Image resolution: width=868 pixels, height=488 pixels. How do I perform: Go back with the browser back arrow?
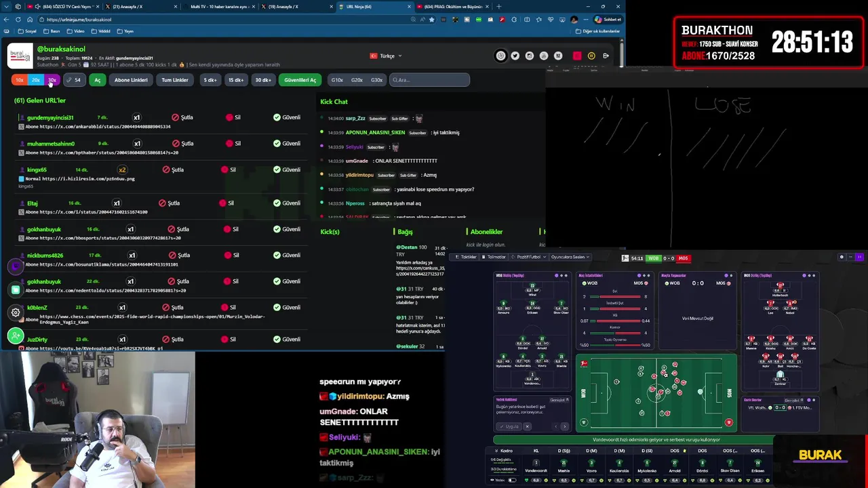pos(7,20)
